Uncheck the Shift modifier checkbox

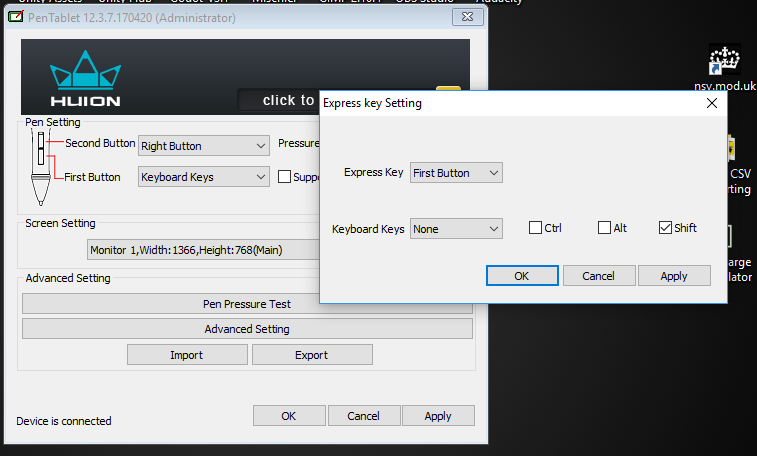click(665, 228)
